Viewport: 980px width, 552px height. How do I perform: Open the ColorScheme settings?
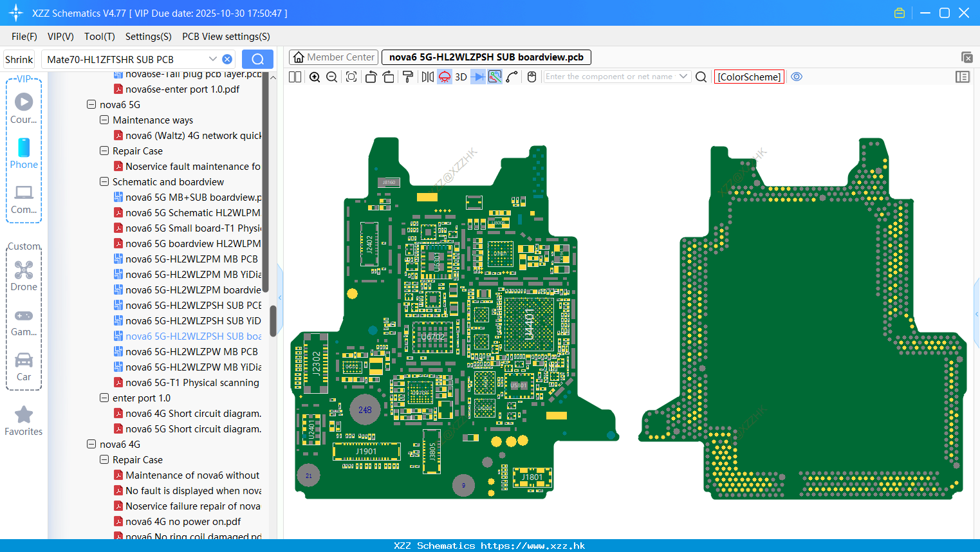749,77
